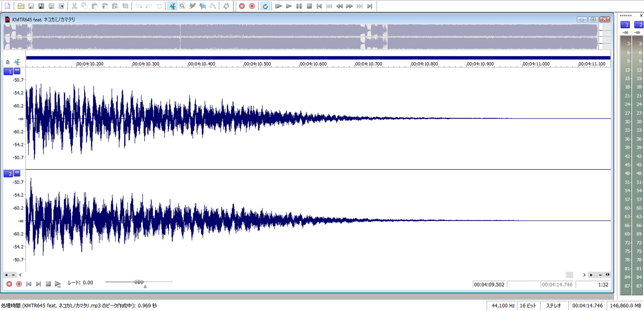The image size is (644, 311).
Task: Click the 16 ビット status field
Action: [528, 306]
